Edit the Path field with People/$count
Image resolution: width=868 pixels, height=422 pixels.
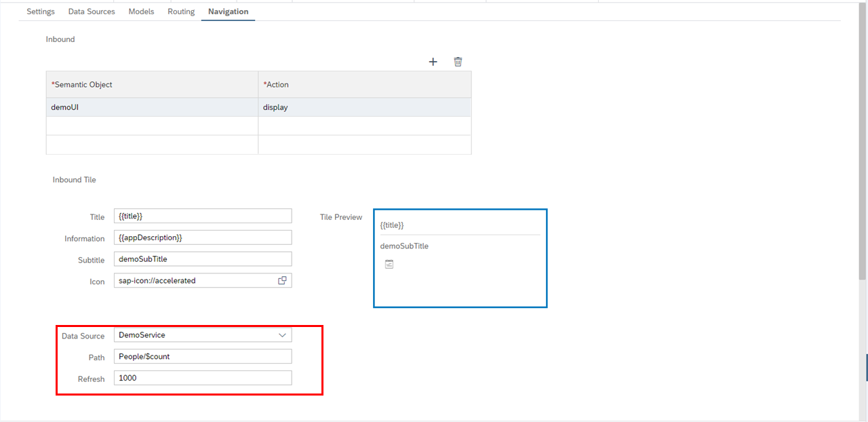pyautogui.click(x=203, y=356)
